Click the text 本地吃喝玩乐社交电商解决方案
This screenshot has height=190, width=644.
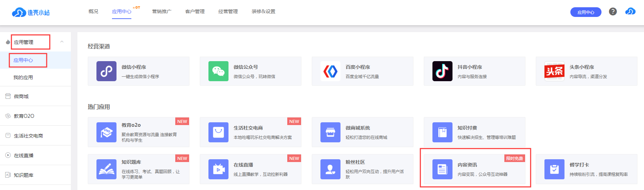pyautogui.click(x=263, y=137)
